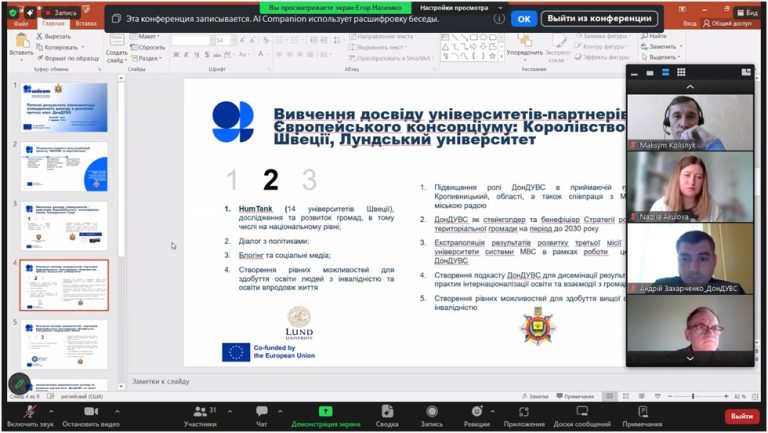Click Заменить replace command
768x433 pixels.
tap(661, 46)
